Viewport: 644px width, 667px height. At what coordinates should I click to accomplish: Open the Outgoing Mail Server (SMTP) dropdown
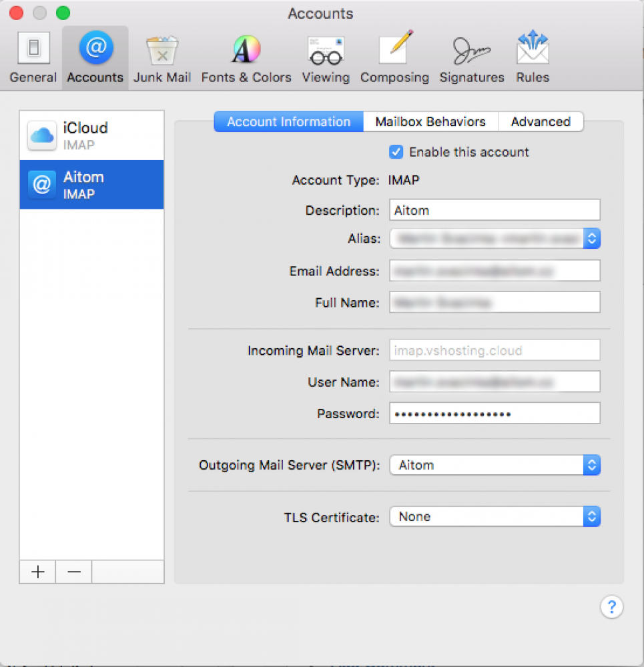click(x=495, y=466)
